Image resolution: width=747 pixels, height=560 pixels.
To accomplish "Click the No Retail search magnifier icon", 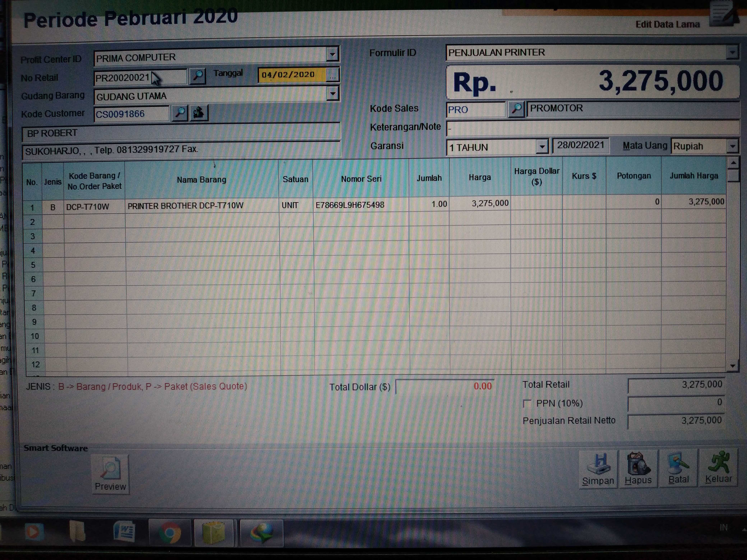I will click(x=198, y=76).
